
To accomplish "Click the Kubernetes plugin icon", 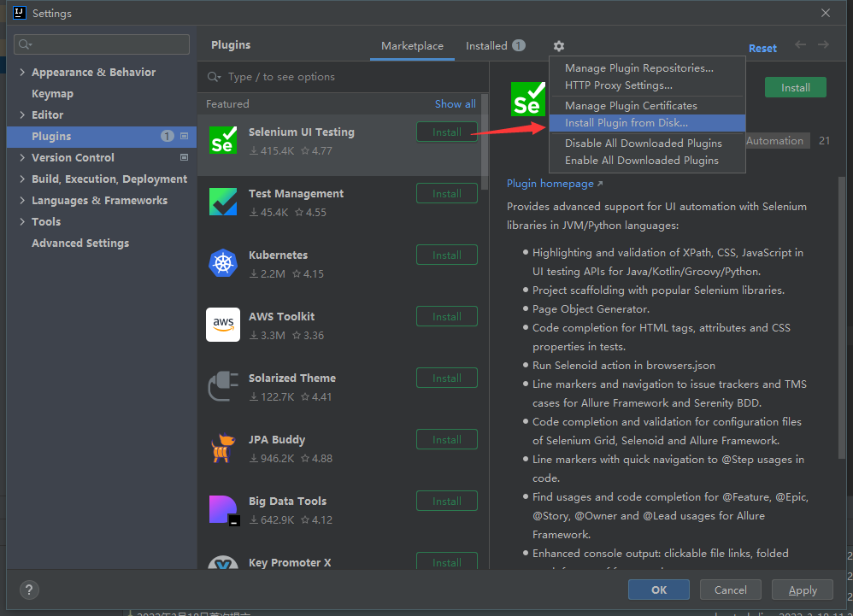I will click(223, 263).
